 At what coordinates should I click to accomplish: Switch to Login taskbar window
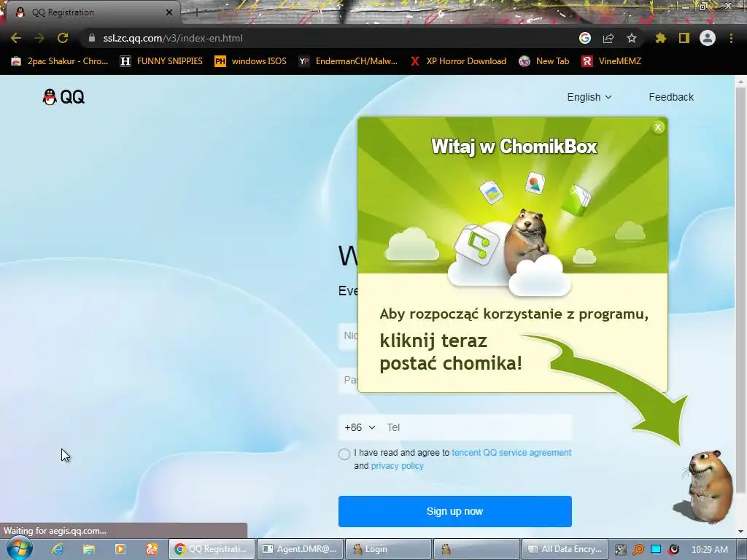tap(388, 549)
